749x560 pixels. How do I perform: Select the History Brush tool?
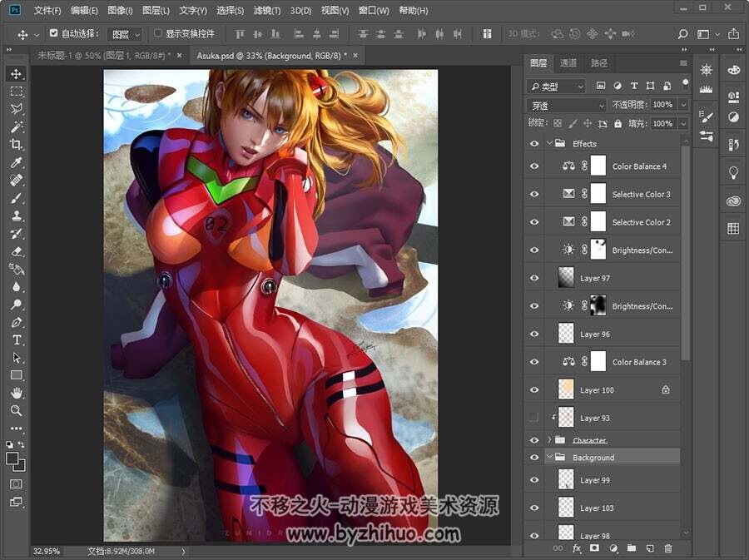tap(17, 234)
